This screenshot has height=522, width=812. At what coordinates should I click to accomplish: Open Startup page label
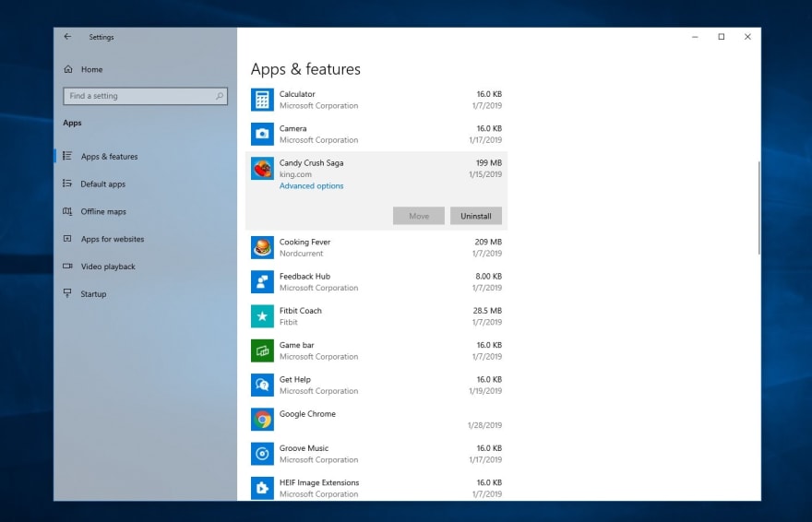pos(93,294)
